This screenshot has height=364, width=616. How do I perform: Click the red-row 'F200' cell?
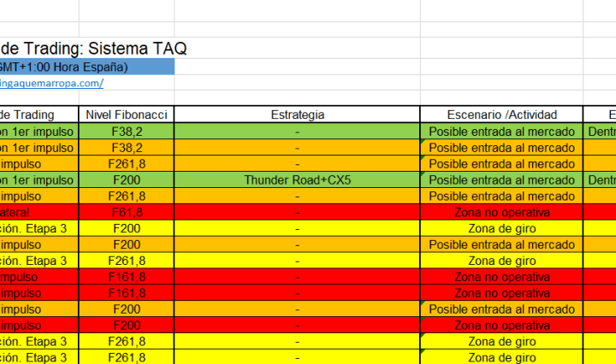(x=127, y=325)
